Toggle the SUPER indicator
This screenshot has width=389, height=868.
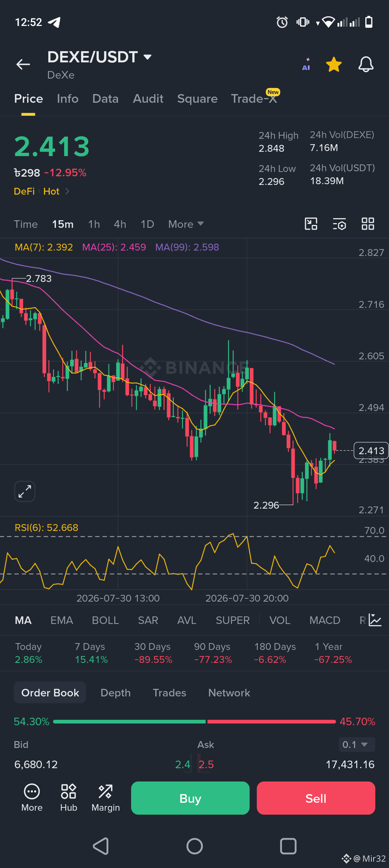(x=233, y=620)
